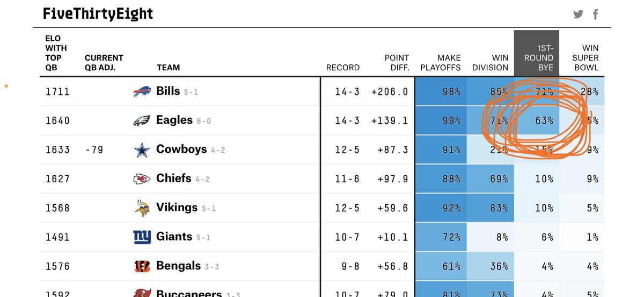The width and height of the screenshot is (644, 297).
Task: Open the FiveThirtyEight home logo link
Action: (98, 14)
